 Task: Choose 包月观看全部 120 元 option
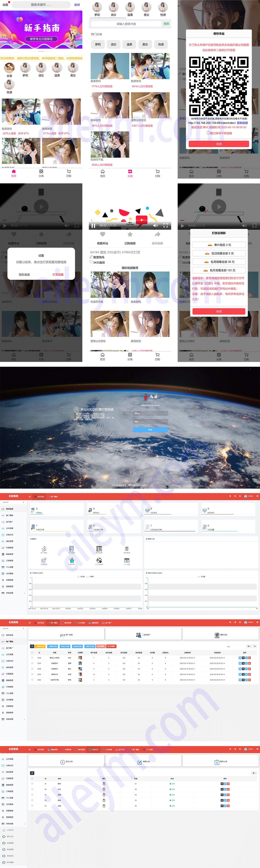tap(219, 270)
